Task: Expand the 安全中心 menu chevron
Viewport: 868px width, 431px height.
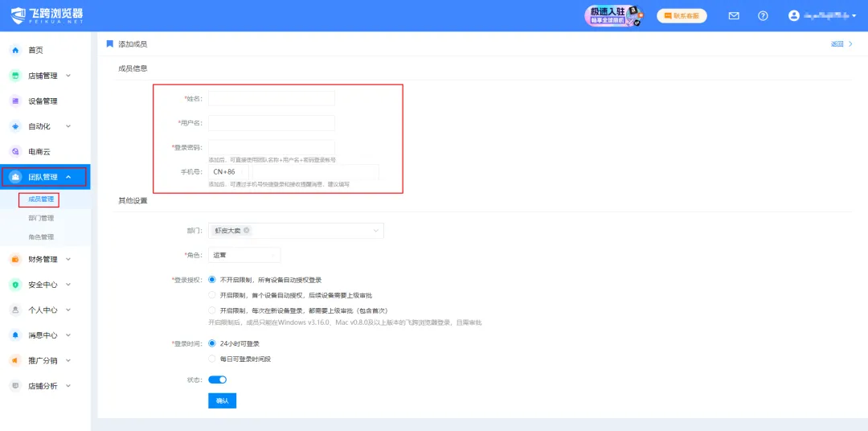Action: click(x=68, y=284)
